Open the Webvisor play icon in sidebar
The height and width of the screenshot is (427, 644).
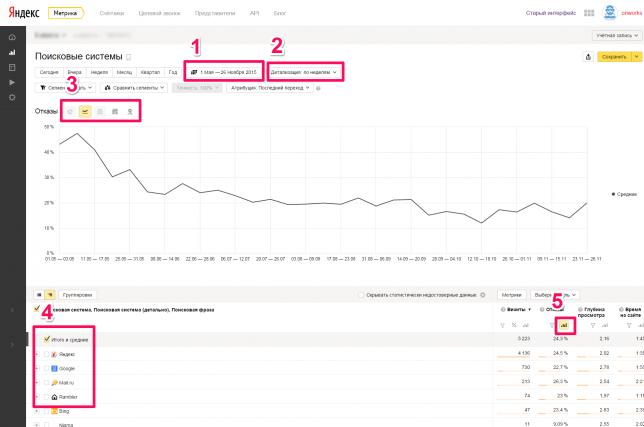coord(12,83)
